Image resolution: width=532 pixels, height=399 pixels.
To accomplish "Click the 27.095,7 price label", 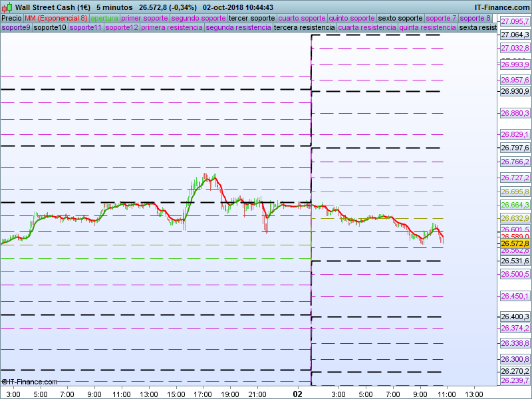I will coord(515,22).
